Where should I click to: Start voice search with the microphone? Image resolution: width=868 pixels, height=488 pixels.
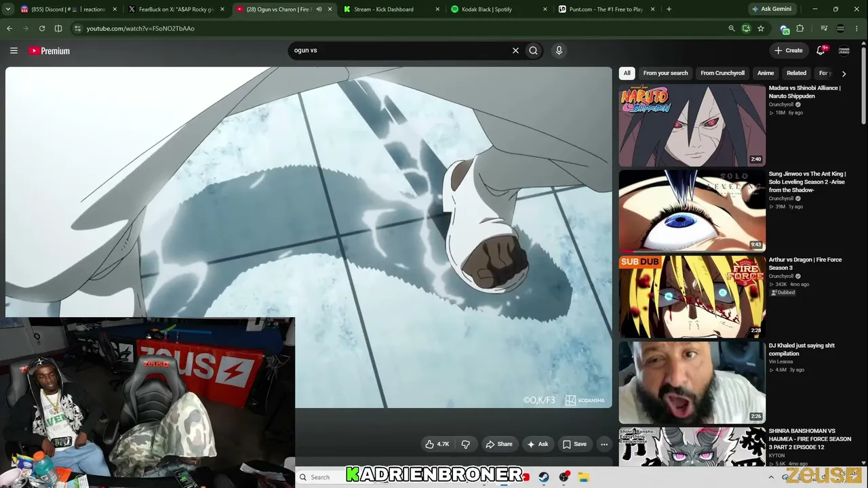[x=559, y=50]
